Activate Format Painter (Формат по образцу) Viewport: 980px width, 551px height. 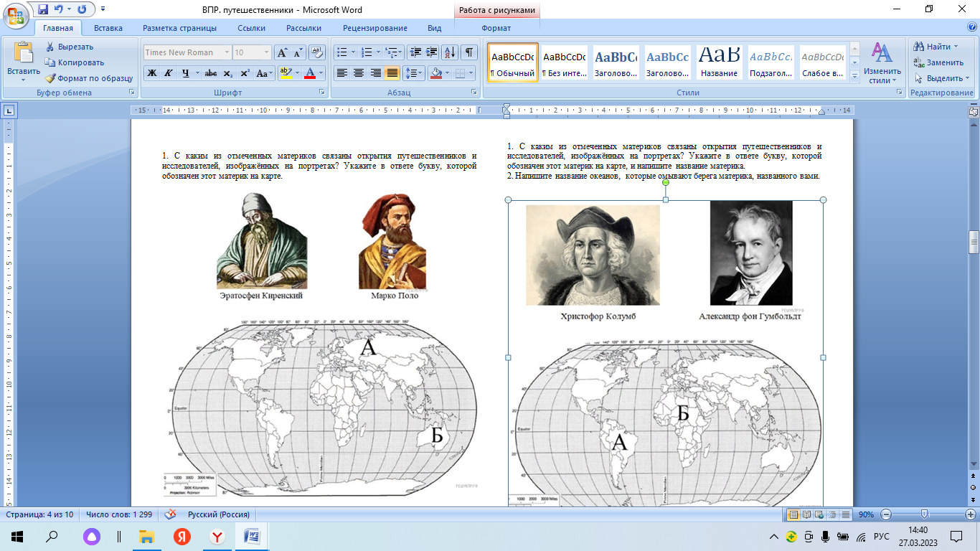(x=89, y=78)
